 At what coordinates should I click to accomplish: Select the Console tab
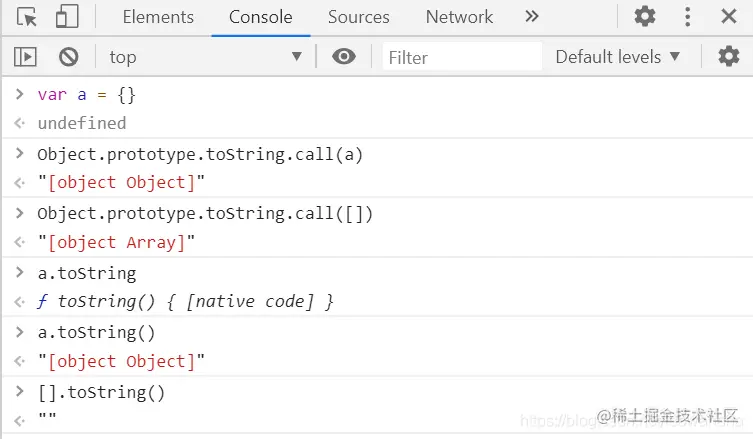click(261, 17)
